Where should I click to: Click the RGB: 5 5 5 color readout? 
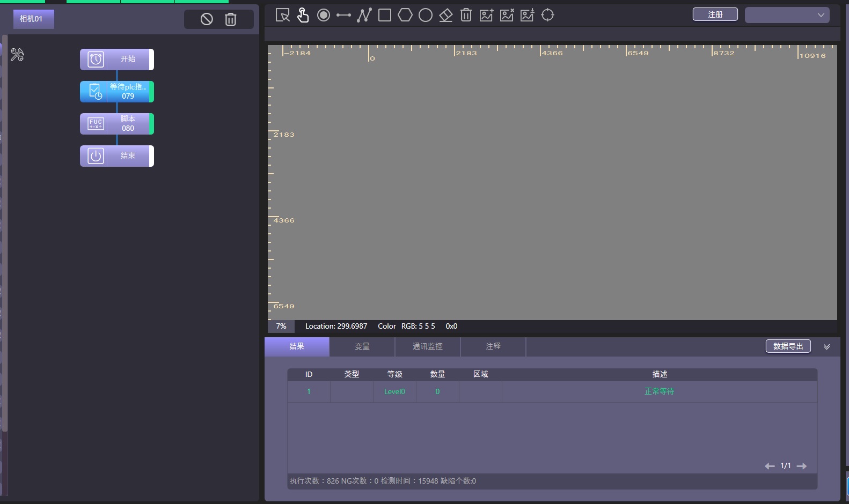(x=418, y=326)
